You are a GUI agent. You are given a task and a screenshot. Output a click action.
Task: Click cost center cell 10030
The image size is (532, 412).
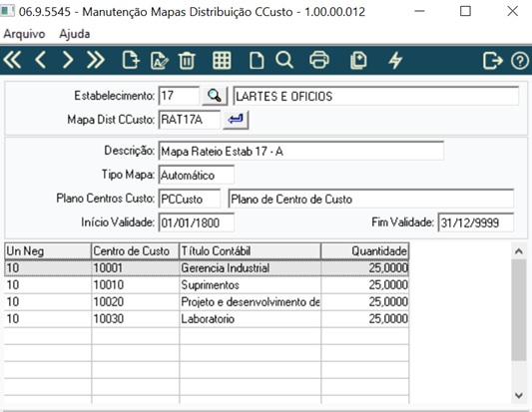click(x=135, y=319)
